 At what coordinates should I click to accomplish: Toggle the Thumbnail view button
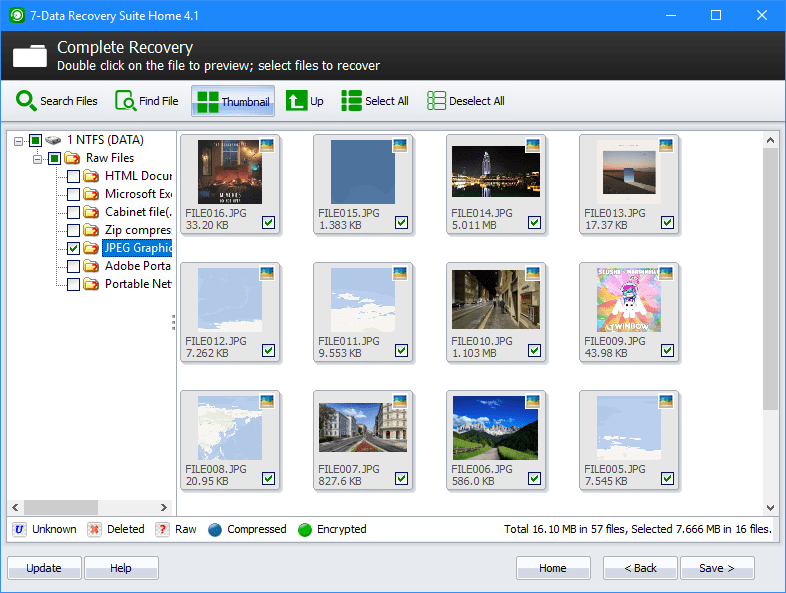pos(233,101)
